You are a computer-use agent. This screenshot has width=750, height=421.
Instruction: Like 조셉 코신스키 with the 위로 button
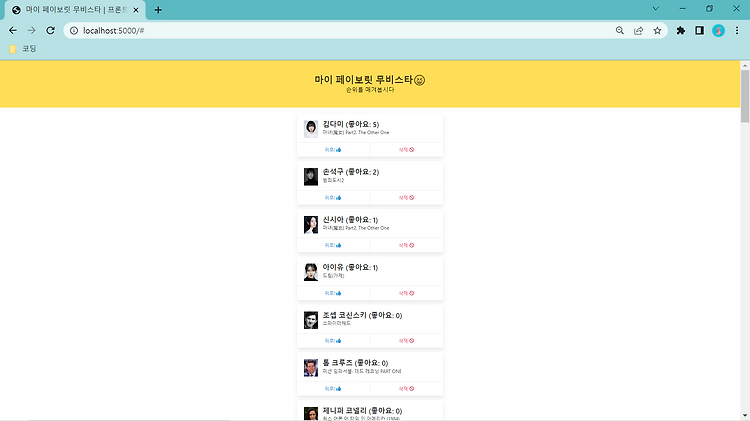(x=333, y=341)
